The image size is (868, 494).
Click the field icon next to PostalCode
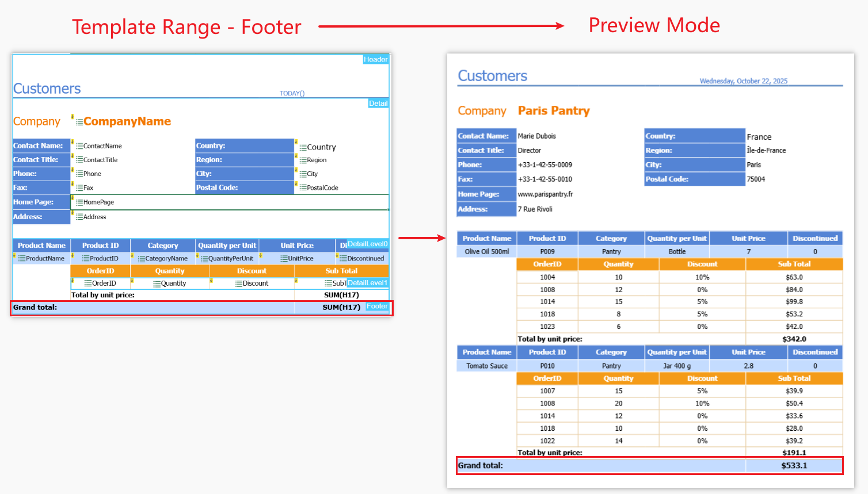point(303,188)
